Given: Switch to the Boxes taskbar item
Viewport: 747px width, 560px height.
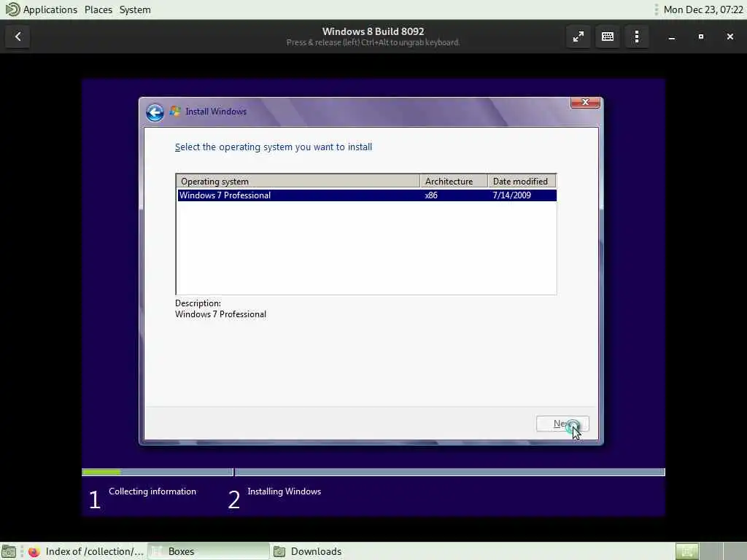Looking at the screenshot, I should click(208, 551).
